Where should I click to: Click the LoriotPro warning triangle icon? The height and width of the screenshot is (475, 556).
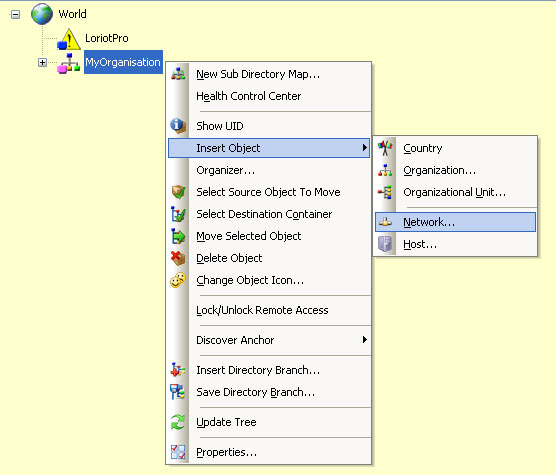click(69, 39)
